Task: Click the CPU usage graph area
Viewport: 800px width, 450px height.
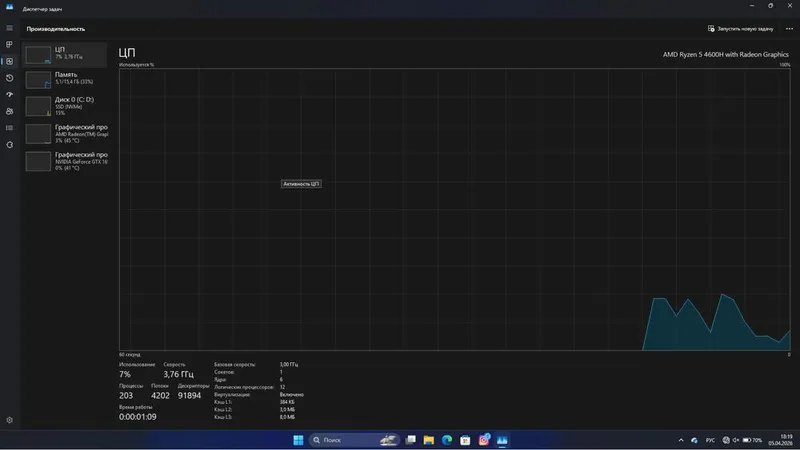Action: [455, 210]
